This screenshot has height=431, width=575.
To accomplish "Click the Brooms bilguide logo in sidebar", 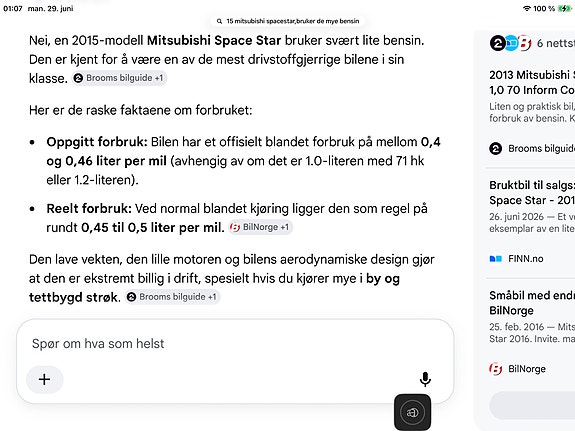I will 495,149.
